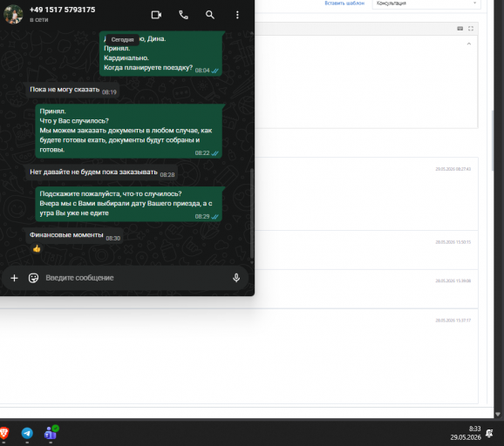Click the thumbs-up reaction under 'Финансовые моменты'
Screen dimensions: 504x446
point(37,248)
